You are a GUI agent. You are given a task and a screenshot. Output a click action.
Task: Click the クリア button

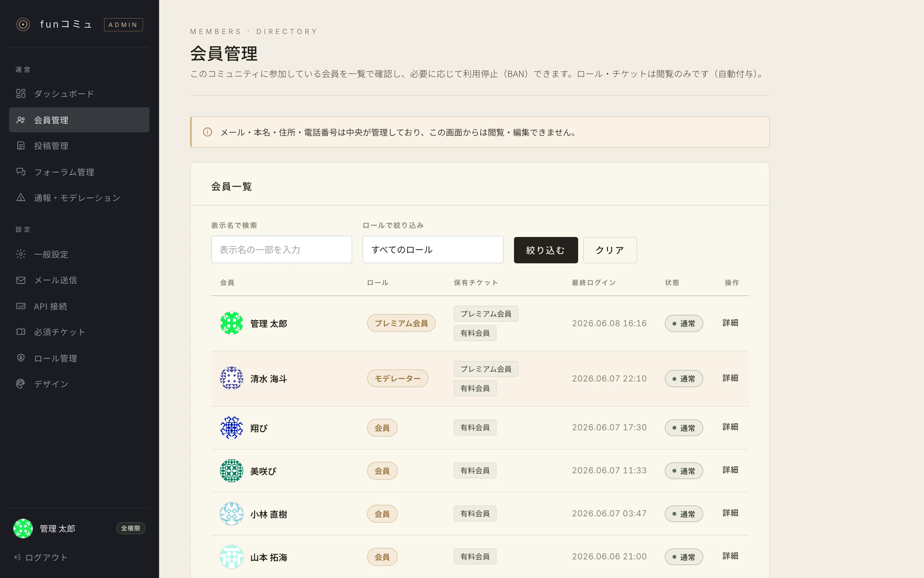[610, 250]
